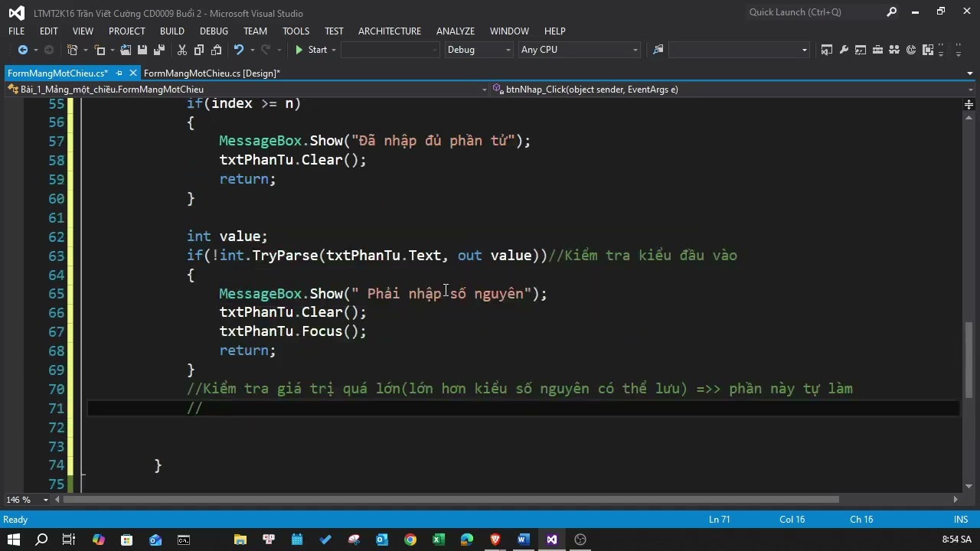Click the Paste toolbar icon
The image size is (980, 551).
(216, 50)
